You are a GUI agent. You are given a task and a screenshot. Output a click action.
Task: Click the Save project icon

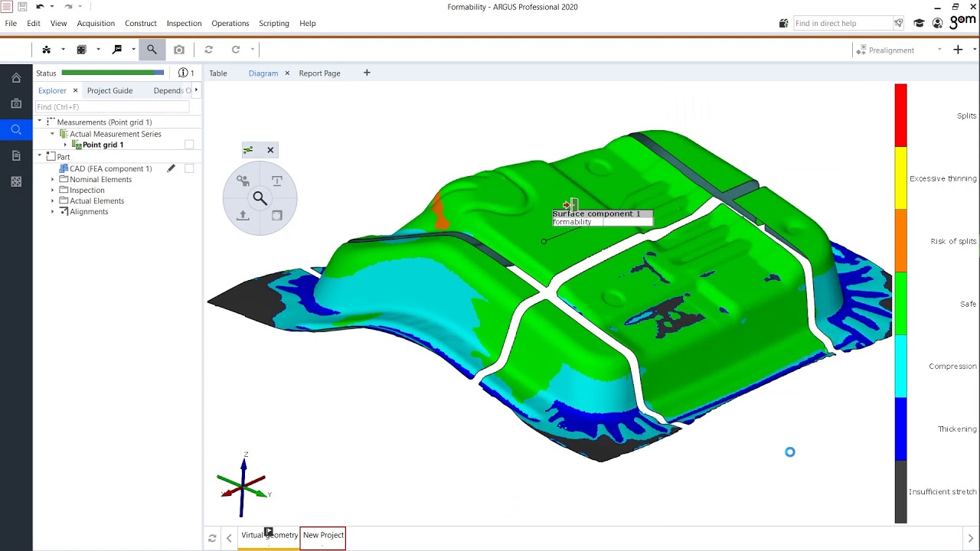pos(22,7)
